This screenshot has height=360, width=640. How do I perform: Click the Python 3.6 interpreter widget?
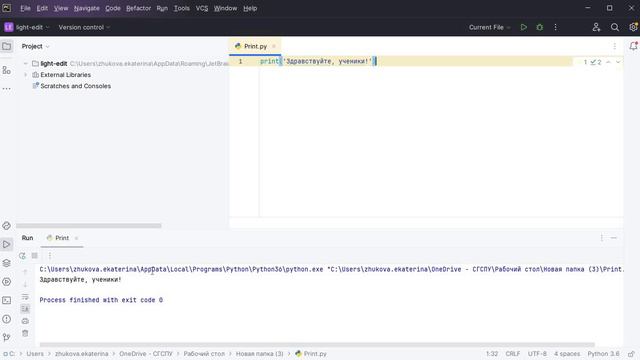point(603,354)
